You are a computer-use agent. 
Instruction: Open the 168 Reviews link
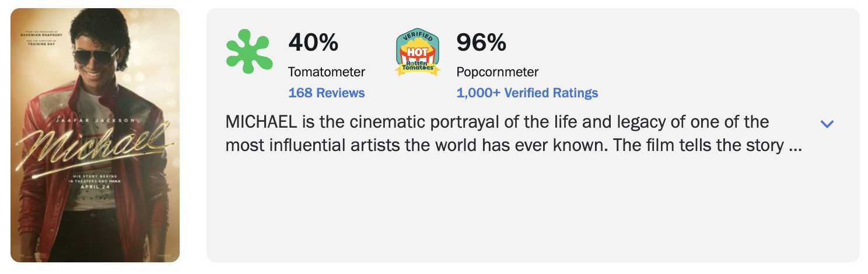coord(326,93)
